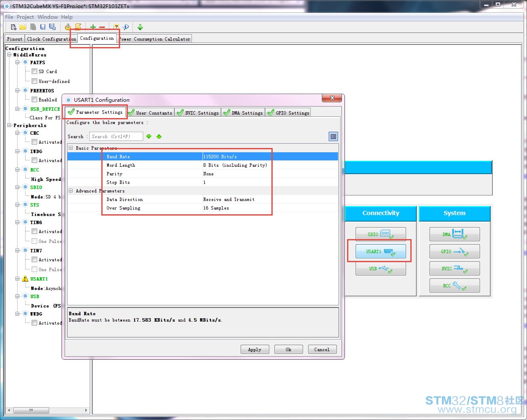The image size is (527, 420).
Task: Switch to the Clock Configuration tab
Action: pos(51,39)
